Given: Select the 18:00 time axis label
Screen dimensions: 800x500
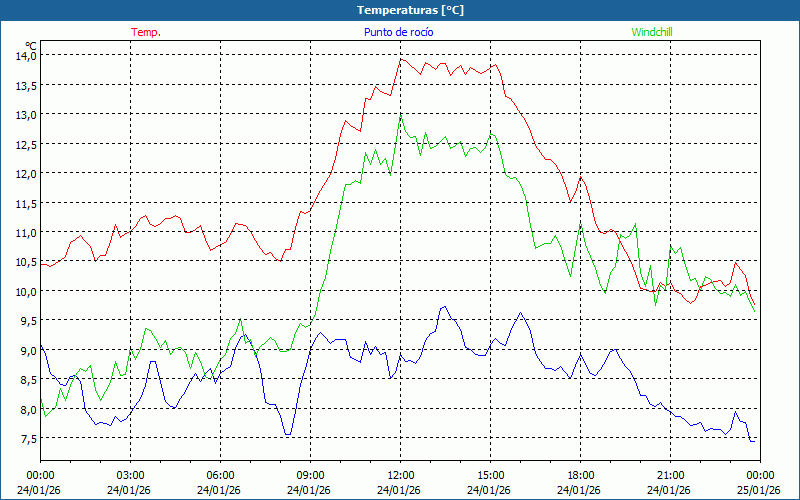Looking at the screenshot, I should [580, 475].
